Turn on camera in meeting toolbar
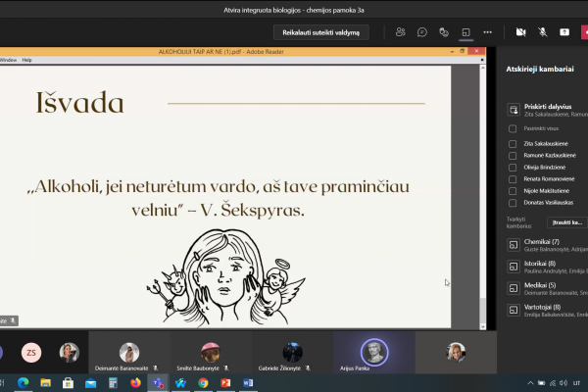The height and width of the screenshot is (392, 588). click(x=521, y=32)
